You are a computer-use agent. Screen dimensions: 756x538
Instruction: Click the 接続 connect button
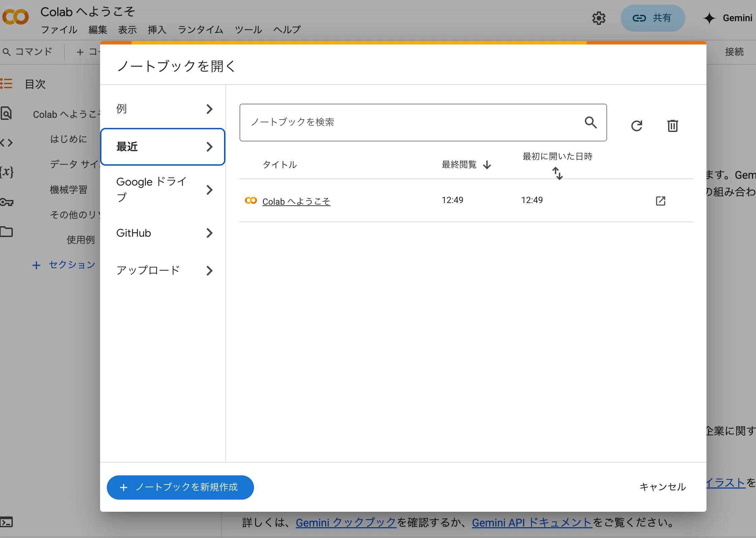(x=734, y=52)
